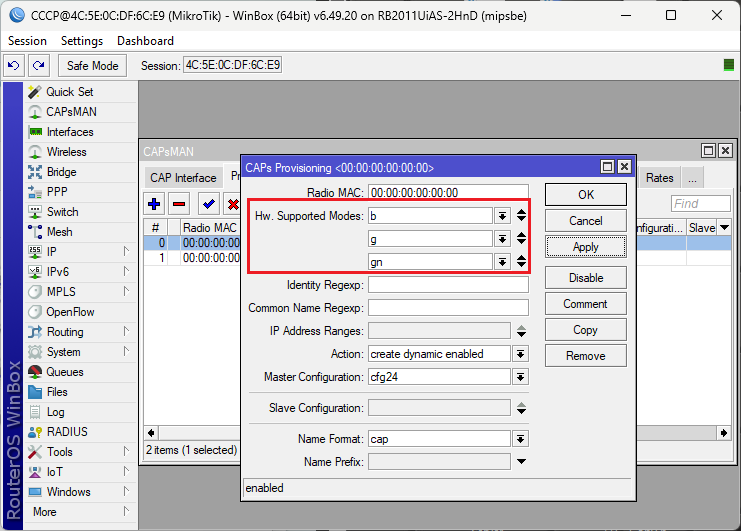
Task: Click the green status indicator in toolbar
Action: [x=729, y=65]
